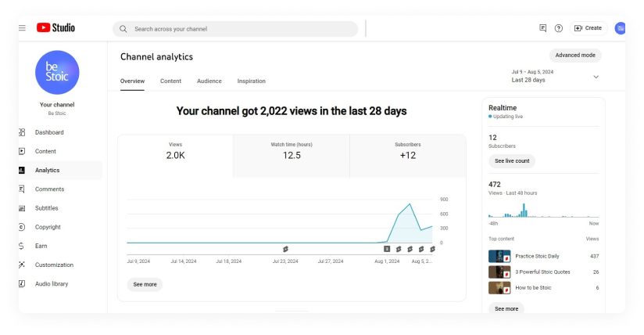The height and width of the screenshot is (335, 644).
Task: Click See live count button
Action: tap(511, 160)
